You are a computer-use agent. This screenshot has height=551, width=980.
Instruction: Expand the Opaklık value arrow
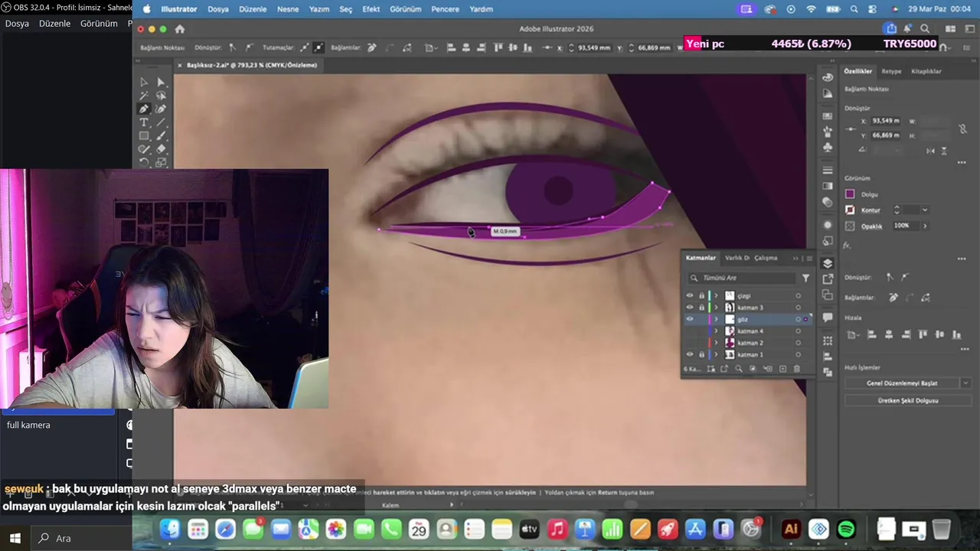[x=925, y=226]
